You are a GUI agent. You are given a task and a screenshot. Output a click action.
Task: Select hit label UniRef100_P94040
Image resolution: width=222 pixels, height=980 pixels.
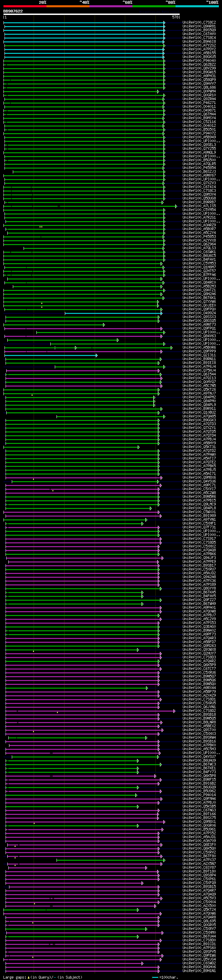click(x=199, y=60)
